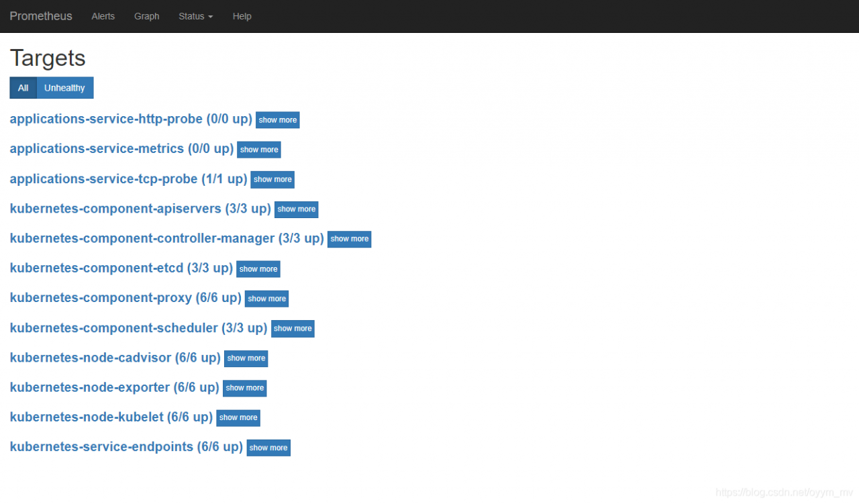Open the Help page
The height and width of the screenshot is (504, 859).
(x=242, y=16)
